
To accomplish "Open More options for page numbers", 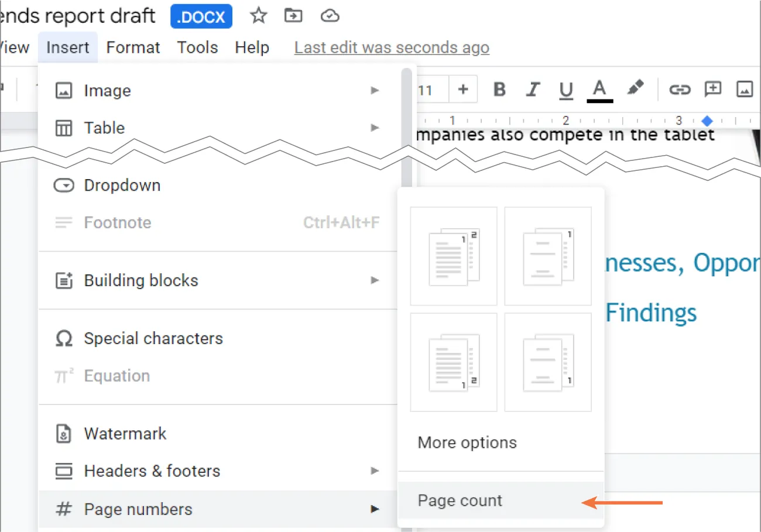I will pyautogui.click(x=467, y=442).
